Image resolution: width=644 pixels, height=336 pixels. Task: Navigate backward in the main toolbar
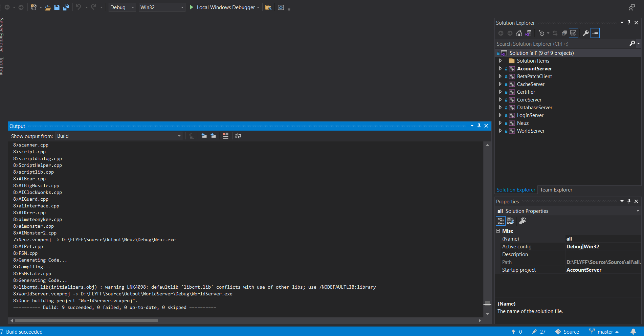tap(7, 7)
